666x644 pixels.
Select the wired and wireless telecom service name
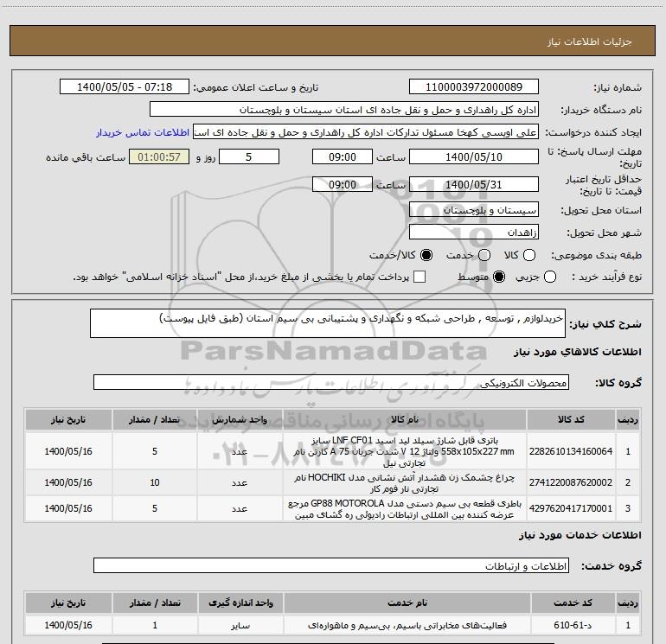coord(407,625)
